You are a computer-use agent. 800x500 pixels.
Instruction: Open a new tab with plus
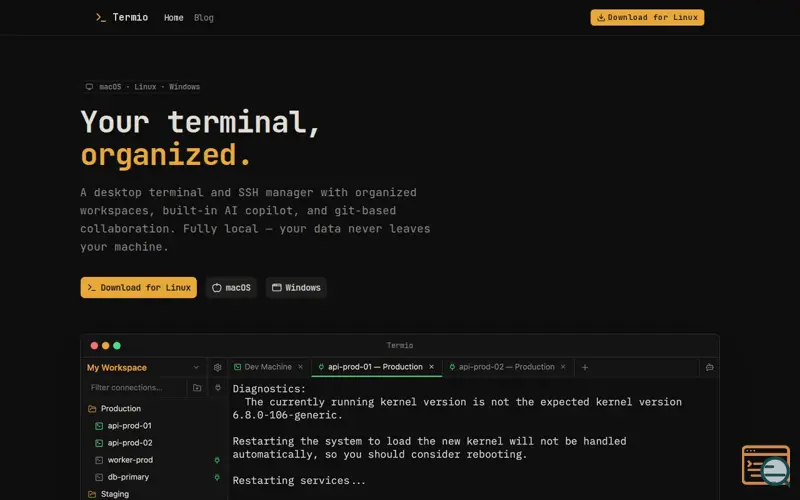click(x=585, y=367)
